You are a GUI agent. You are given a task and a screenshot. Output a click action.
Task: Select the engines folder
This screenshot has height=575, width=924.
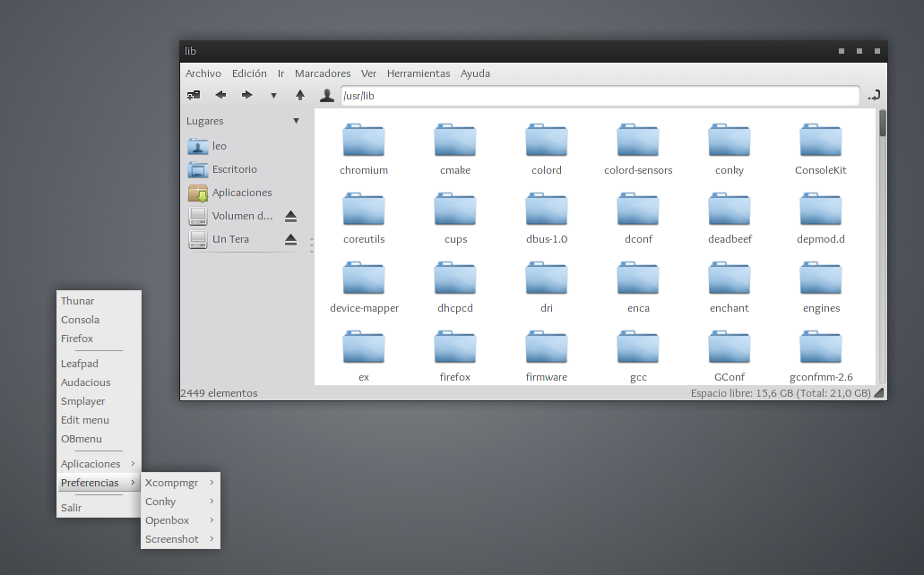821,287
